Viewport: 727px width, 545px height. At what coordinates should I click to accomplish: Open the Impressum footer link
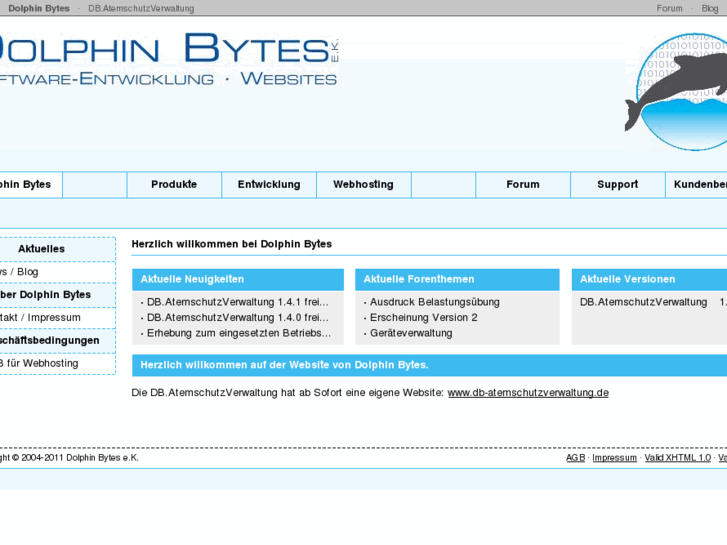(x=614, y=458)
